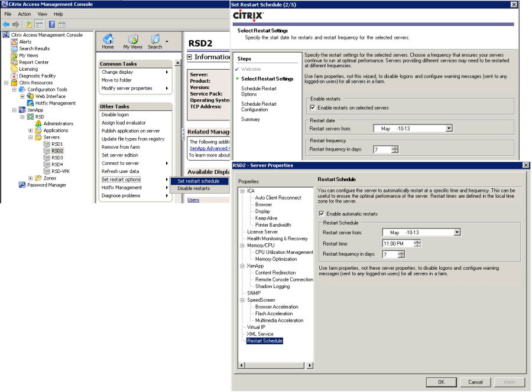The width and height of the screenshot is (532, 392).
Task: Collapse the SpeedScreen properties node
Action: 242,300
